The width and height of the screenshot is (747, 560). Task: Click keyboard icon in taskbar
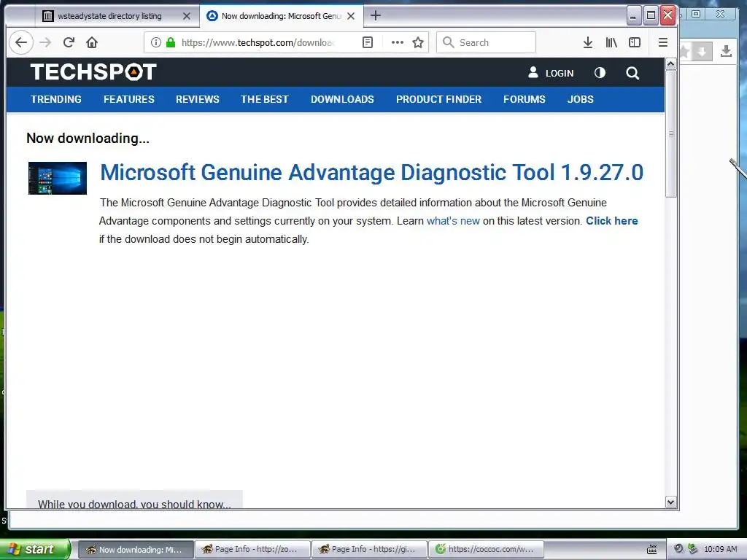(651, 550)
